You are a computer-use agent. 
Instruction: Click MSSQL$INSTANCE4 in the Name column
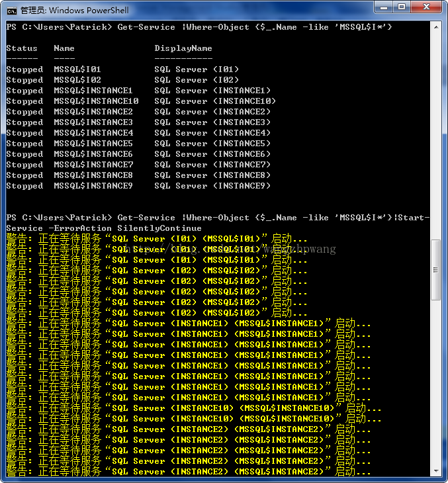pos(93,133)
